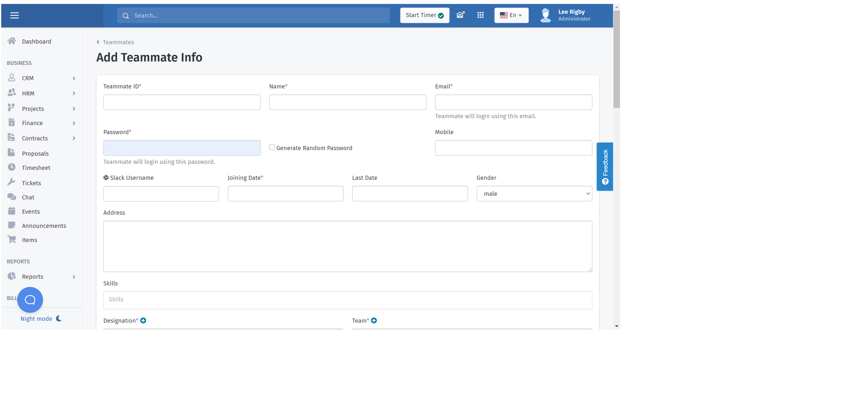Open the notifications envelope icon
This screenshot has height=412, width=868.
pos(460,15)
